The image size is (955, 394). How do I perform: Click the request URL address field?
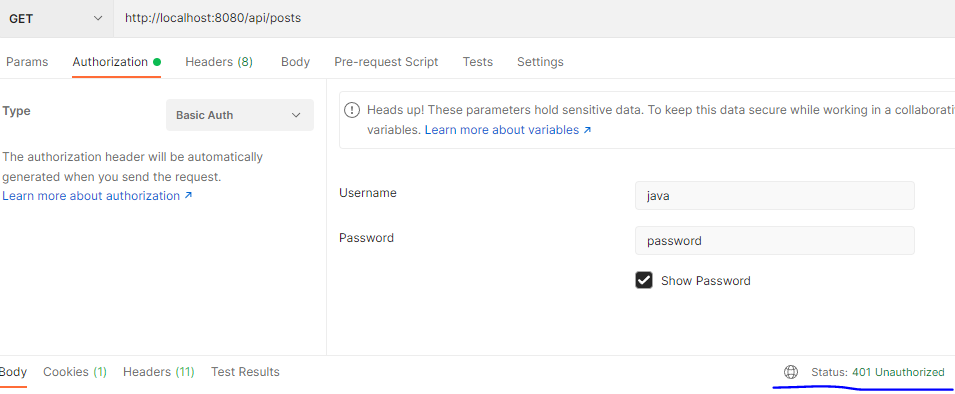tap(534, 18)
